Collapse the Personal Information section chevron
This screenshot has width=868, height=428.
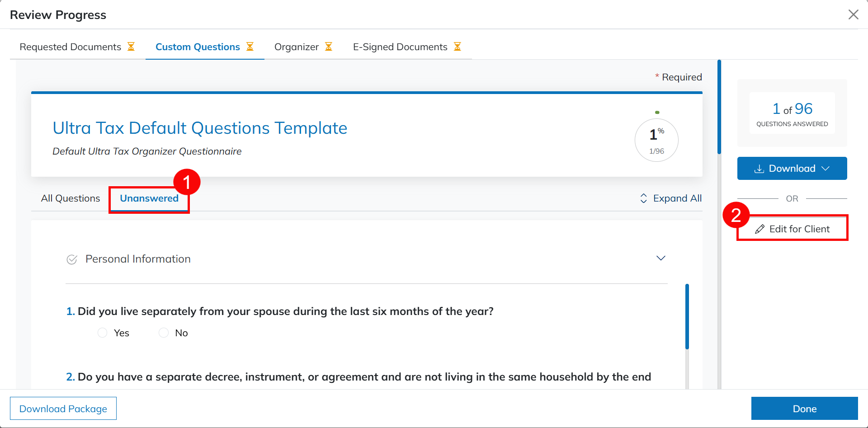coord(661,258)
